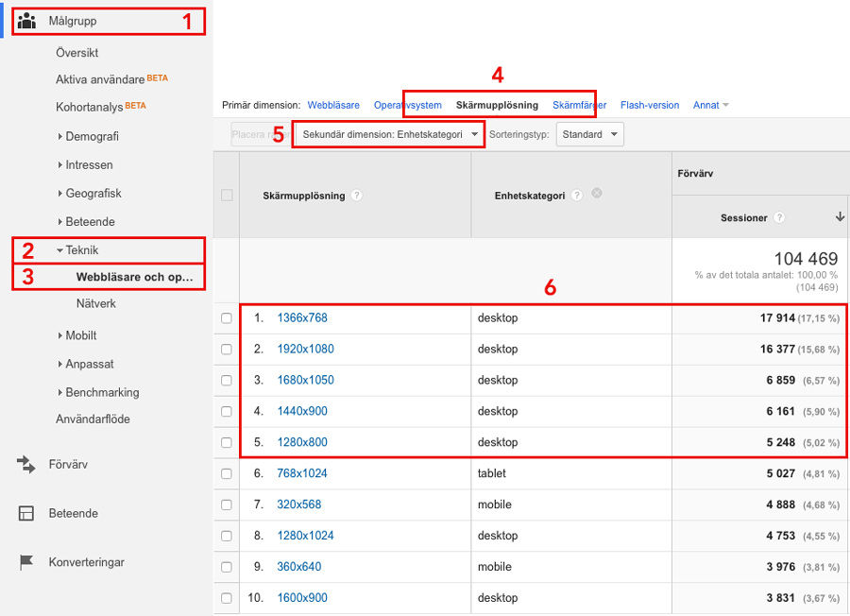850x616 pixels.
Task: Expand the Anpassat section
Action: 86,364
